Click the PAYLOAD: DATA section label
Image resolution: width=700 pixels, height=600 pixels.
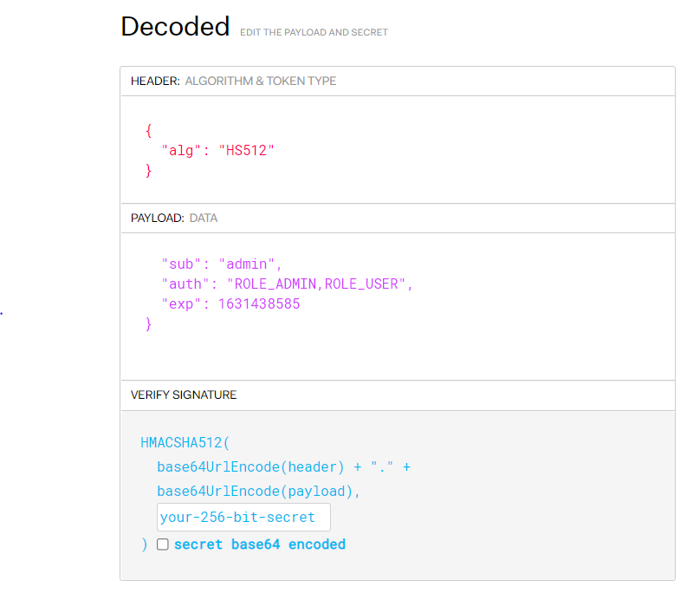174,218
